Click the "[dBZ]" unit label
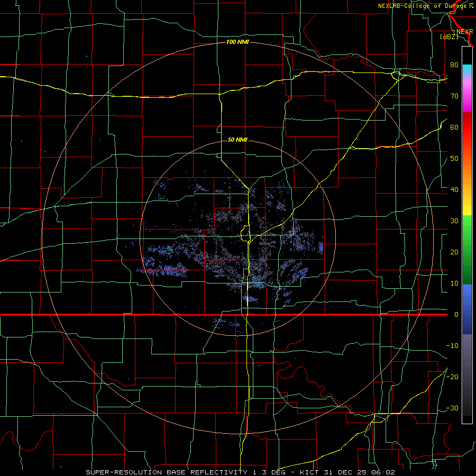This screenshot has width=476, height=476. (x=449, y=37)
